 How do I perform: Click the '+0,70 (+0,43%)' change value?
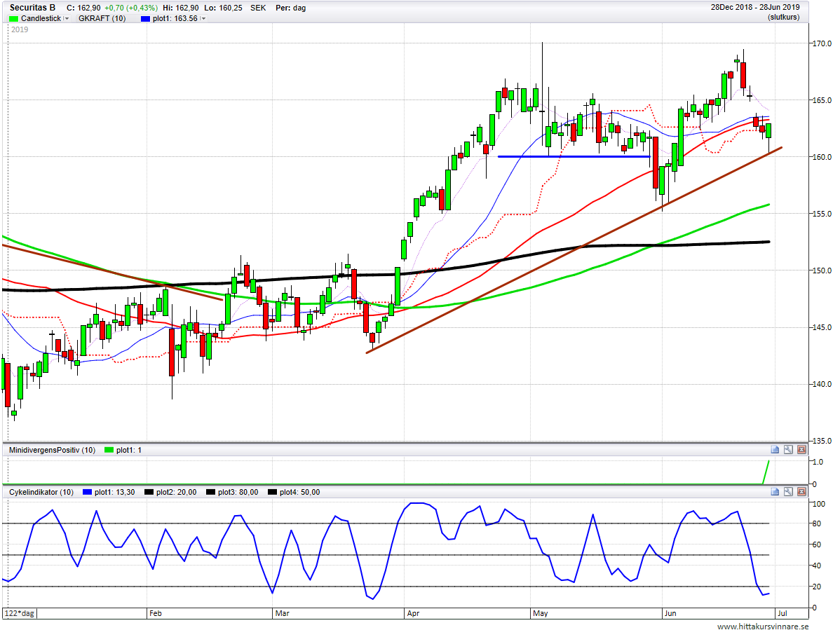130,8
